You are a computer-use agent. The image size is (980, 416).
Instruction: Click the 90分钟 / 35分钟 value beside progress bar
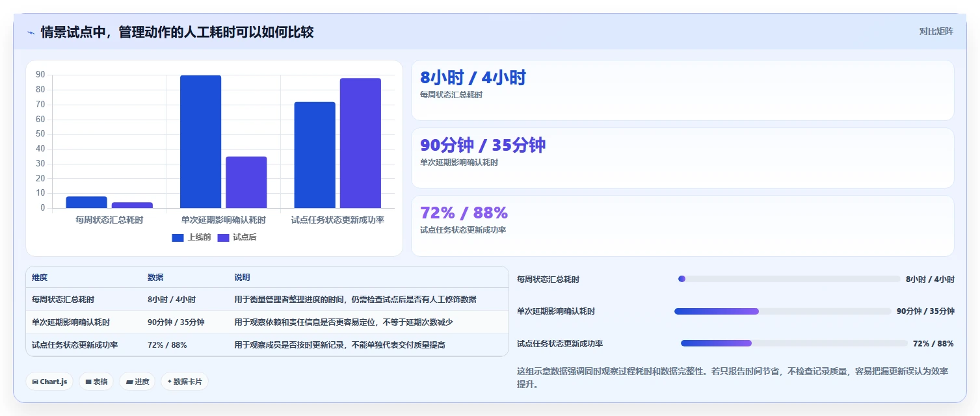(x=925, y=311)
